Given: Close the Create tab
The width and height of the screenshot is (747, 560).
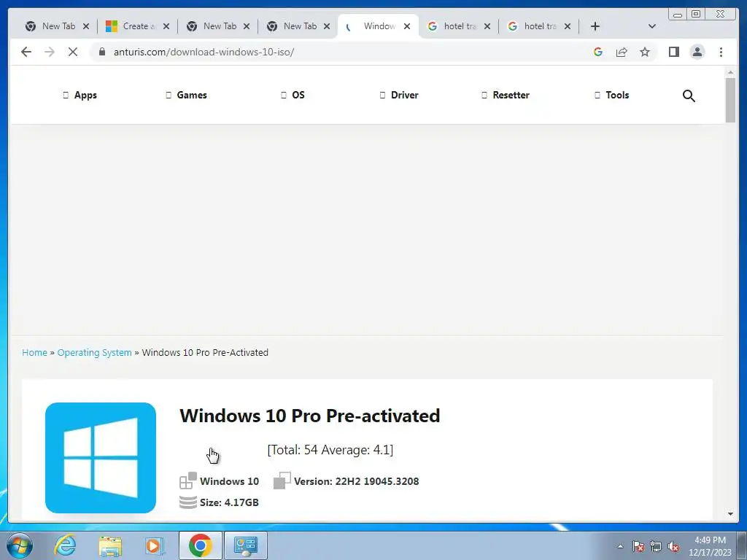Looking at the screenshot, I should (x=166, y=26).
